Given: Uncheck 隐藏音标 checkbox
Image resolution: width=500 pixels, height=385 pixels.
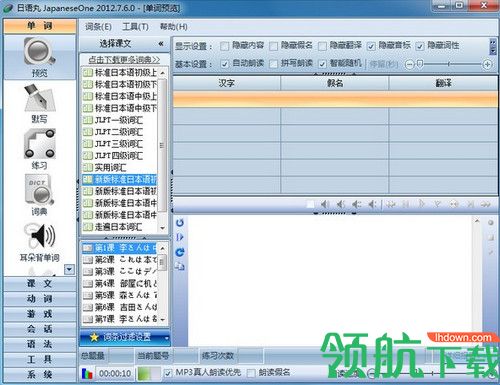Looking at the screenshot, I should (371, 46).
